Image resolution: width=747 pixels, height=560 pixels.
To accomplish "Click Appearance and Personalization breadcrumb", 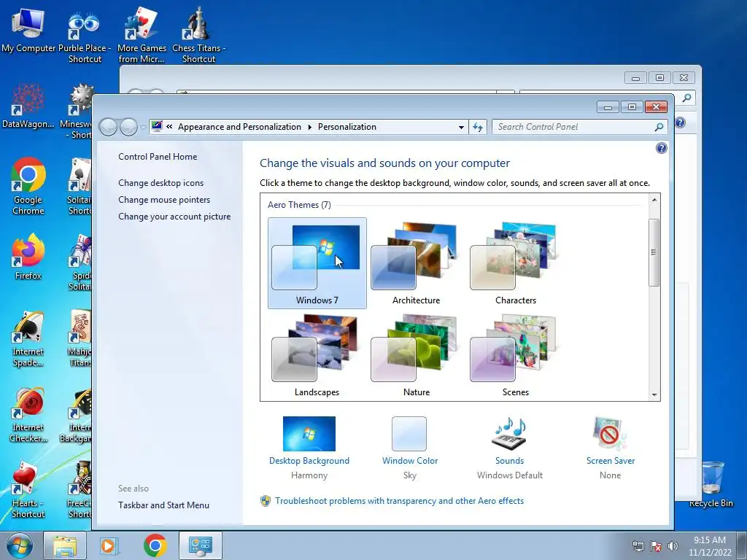I will point(239,127).
